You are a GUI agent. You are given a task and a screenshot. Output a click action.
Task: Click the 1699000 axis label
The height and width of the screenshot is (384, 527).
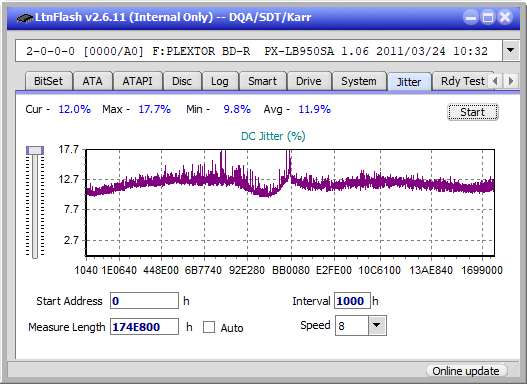coord(482,270)
